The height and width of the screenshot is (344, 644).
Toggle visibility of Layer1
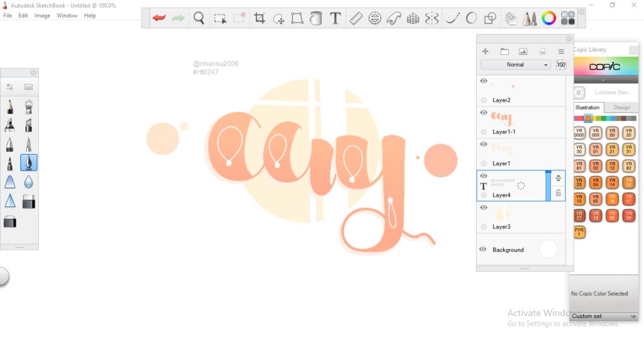[x=484, y=144]
